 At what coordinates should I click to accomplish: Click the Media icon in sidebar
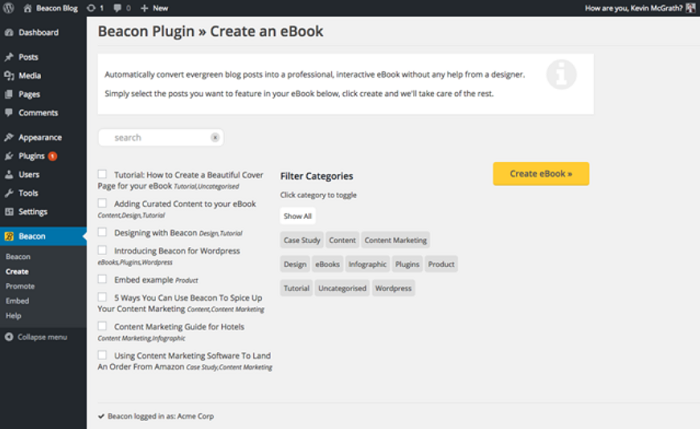click(9, 76)
